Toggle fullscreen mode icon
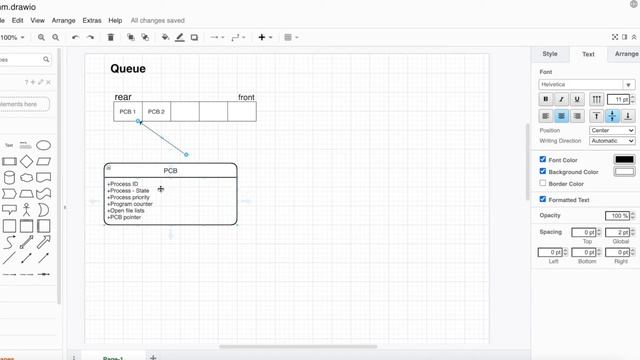Screen dimensions: 640x360 click(x=615, y=37)
